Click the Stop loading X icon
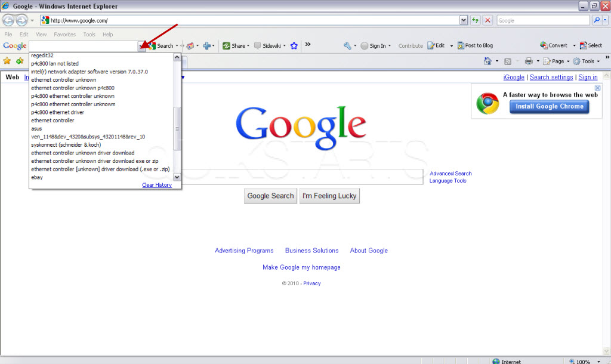611x364 pixels. (x=487, y=20)
